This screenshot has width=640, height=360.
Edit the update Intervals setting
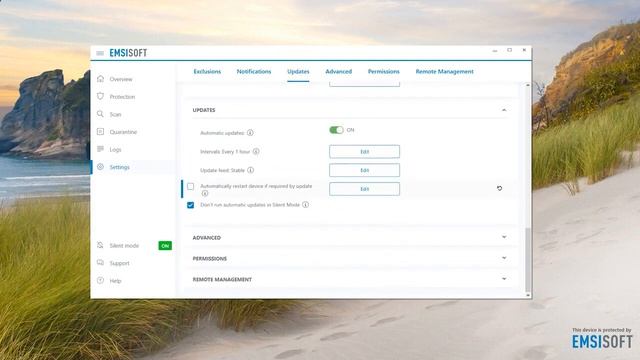coord(364,151)
